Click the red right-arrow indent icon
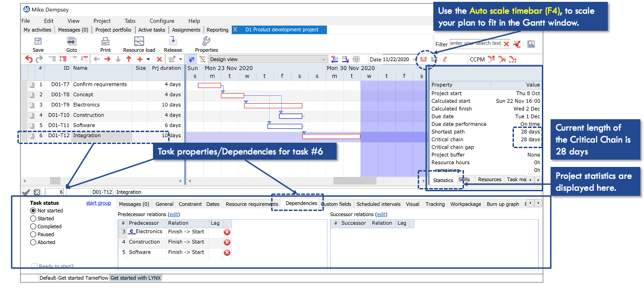Viewport: 644px width, 288px height. point(107,59)
